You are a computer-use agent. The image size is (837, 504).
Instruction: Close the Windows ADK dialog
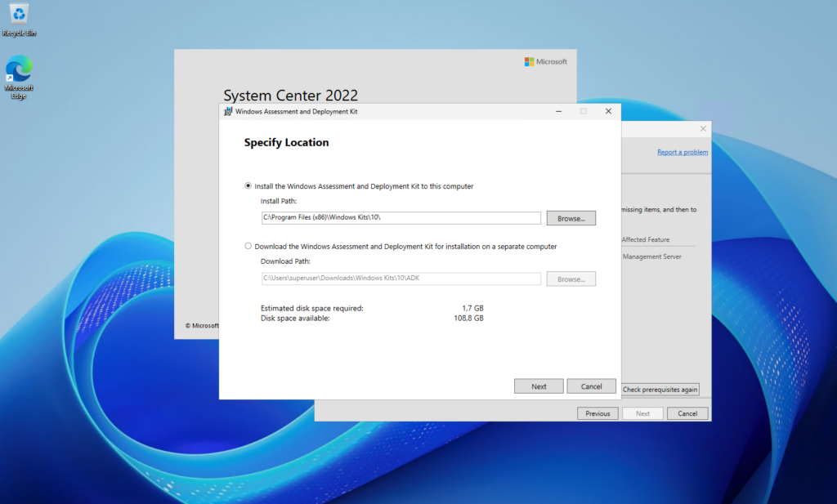(x=608, y=111)
